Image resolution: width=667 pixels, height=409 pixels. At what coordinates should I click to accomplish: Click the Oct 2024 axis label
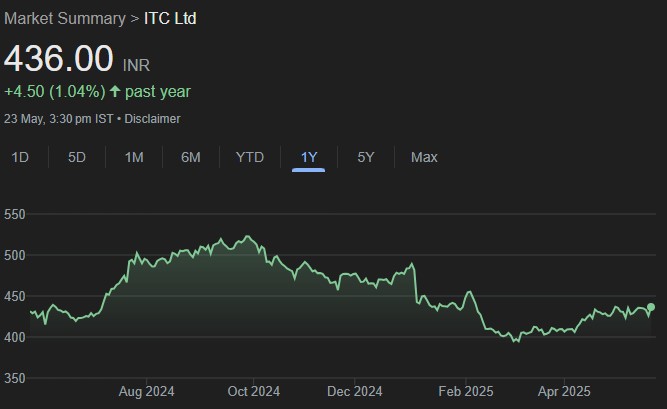tap(251, 391)
